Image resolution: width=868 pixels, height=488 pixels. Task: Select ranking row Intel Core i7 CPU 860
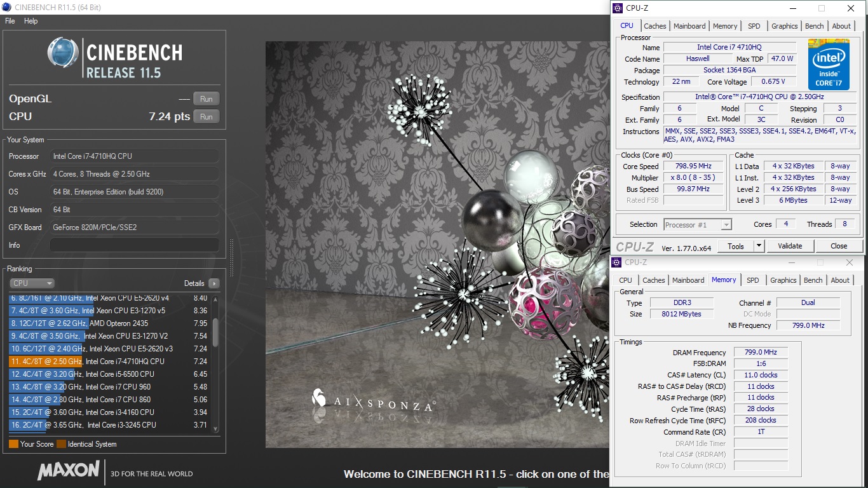click(109, 400)
